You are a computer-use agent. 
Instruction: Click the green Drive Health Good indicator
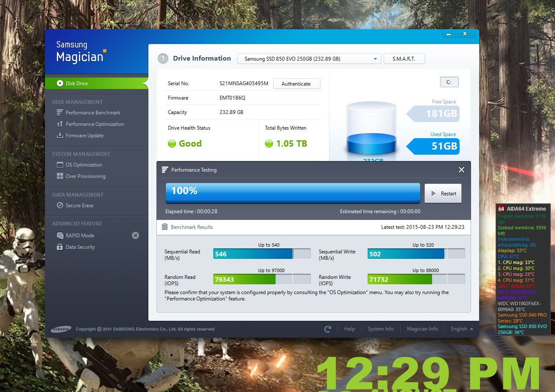click(172, 144)
